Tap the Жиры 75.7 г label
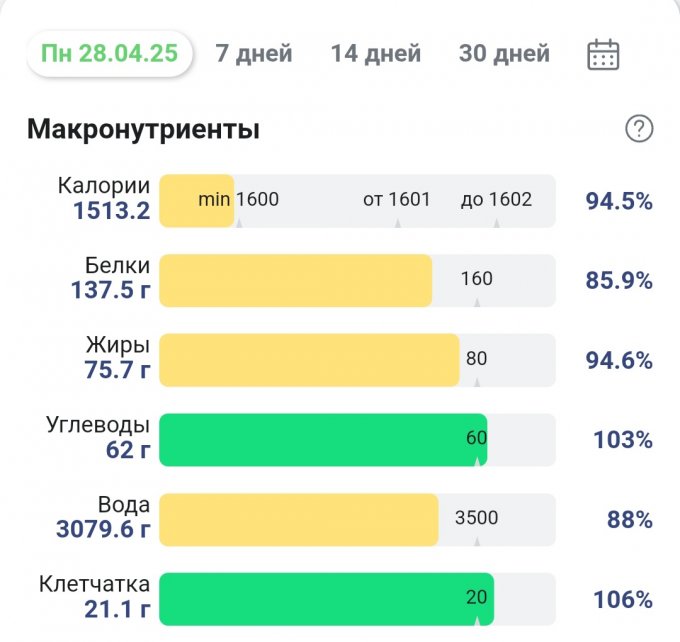 [x=117, y=358]
